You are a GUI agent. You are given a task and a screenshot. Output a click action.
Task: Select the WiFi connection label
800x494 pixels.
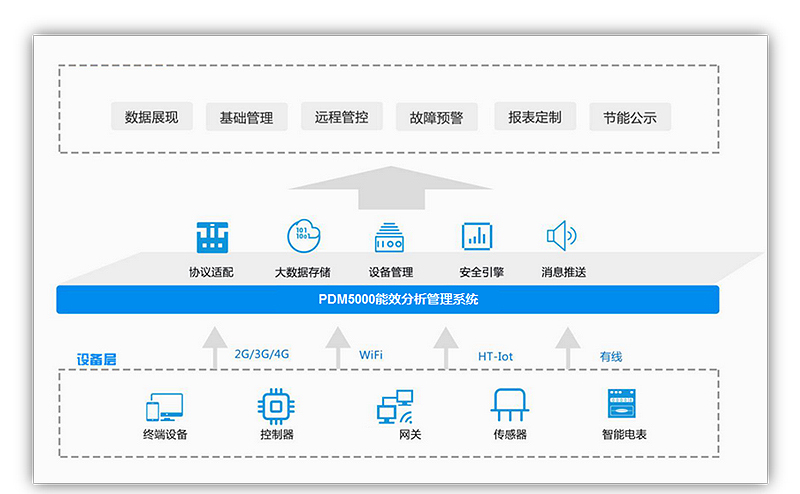[371, 354]
